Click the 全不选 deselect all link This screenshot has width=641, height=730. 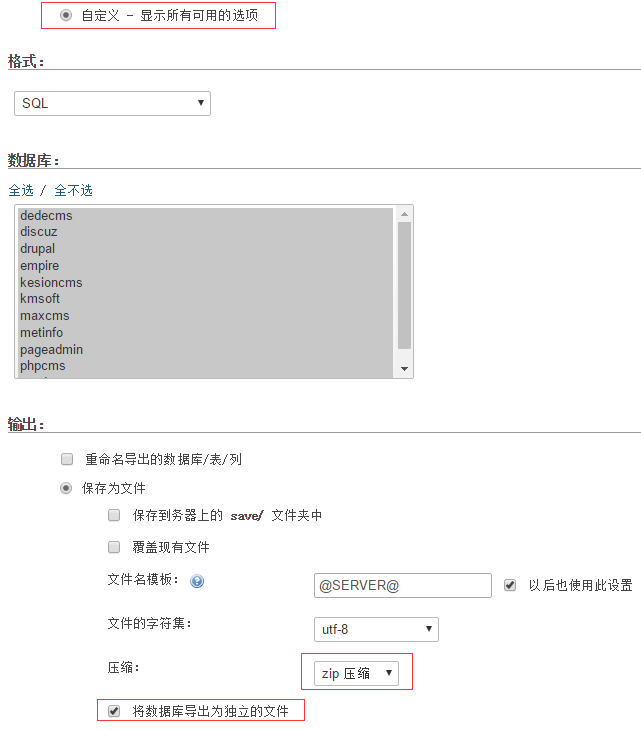(x=73, y=190)
